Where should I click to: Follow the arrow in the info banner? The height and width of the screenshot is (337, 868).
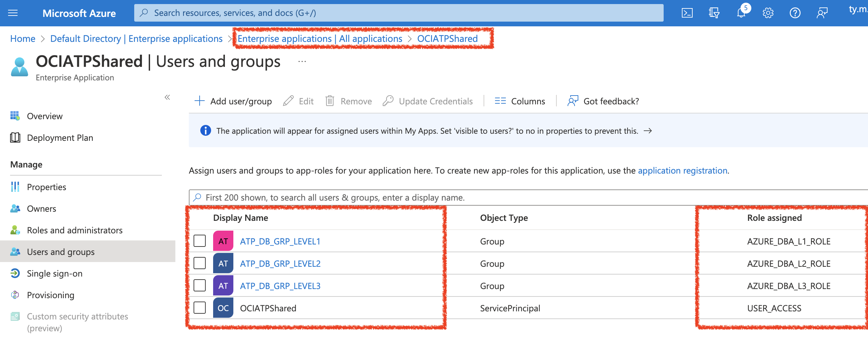pyautogui.click(x=648, y=131)
